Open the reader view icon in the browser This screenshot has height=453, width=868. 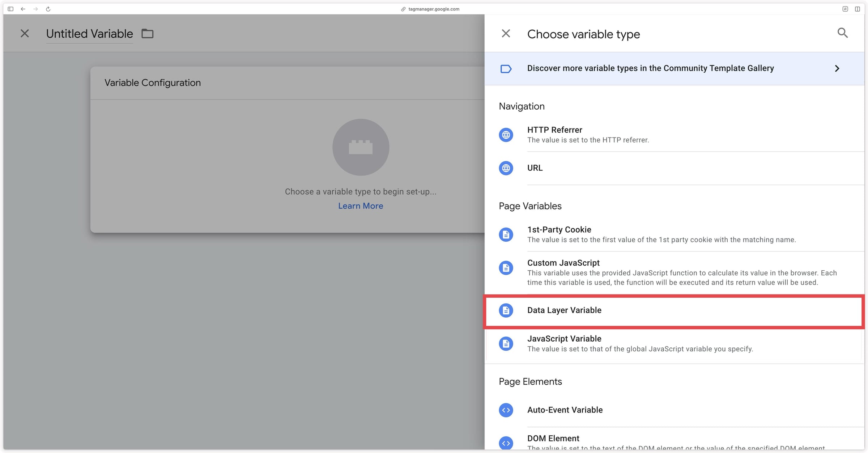click(x=845, y=9)
